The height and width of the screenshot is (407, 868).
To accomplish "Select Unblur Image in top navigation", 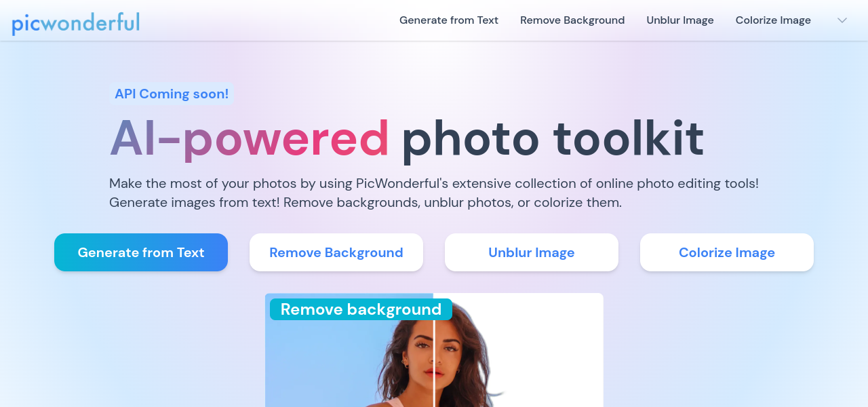I will tap(680, 20).
